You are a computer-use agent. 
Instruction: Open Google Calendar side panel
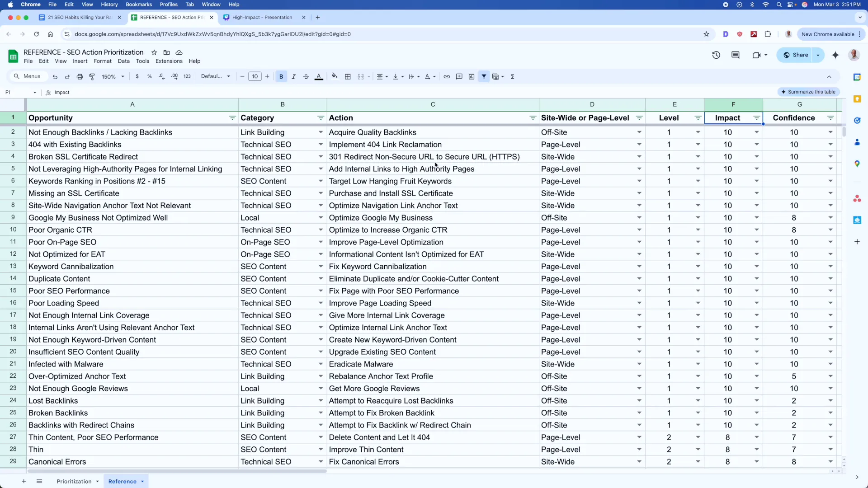pos(858,77)
